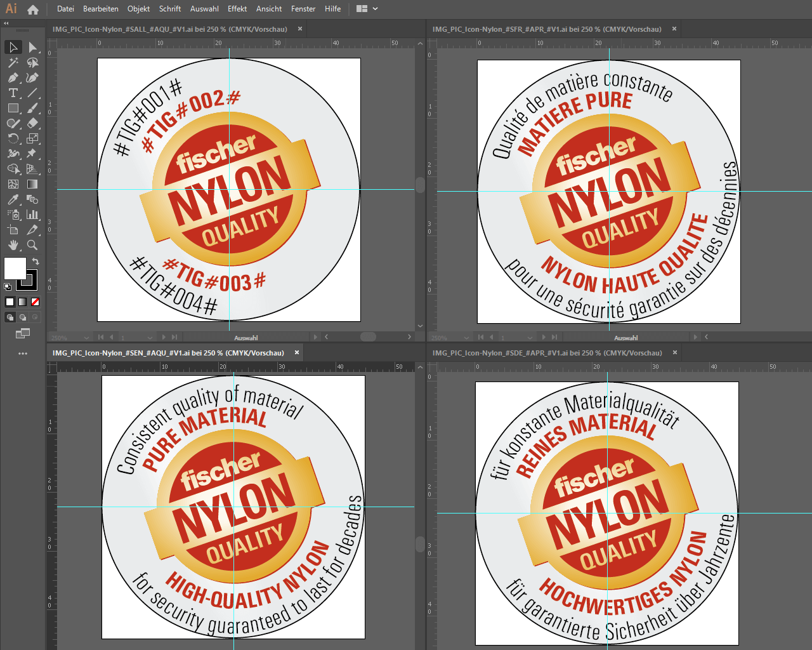Open the Hilfe menu
812x650 pixels.
pos(332,9)
